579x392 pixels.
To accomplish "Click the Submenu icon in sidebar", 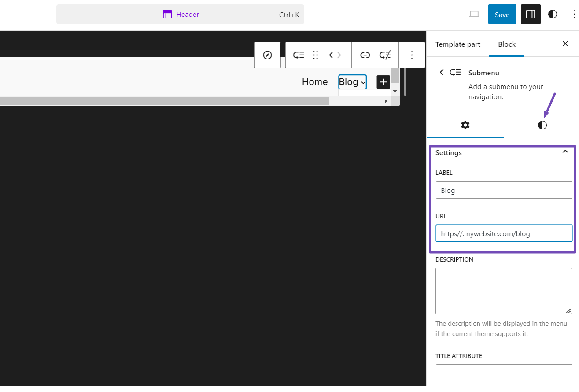I will (455, 72).
